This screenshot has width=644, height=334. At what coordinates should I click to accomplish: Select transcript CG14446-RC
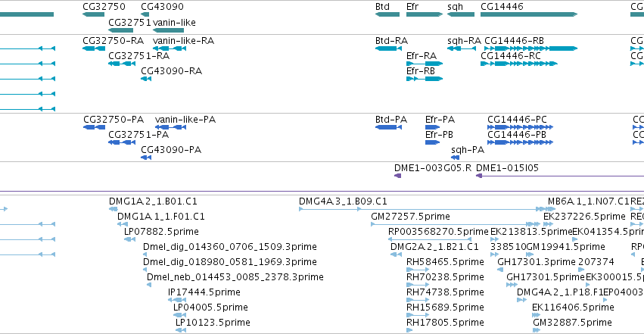(519, 64)
